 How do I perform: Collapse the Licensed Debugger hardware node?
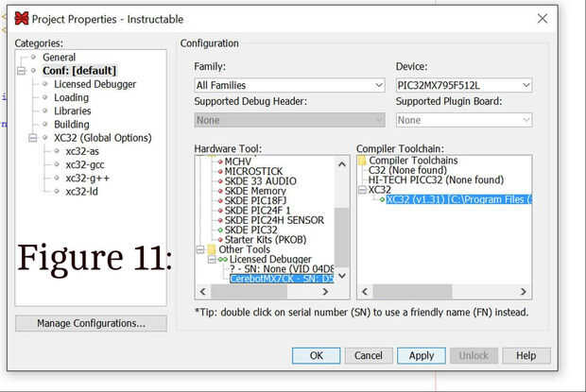(x=212, y=259)
